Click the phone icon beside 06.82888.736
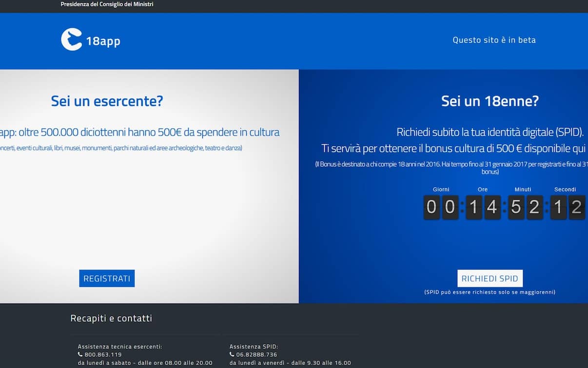Image resolution: width=588 pixels, height=368 pixels. pyautogui.click(x=232, y=354)
